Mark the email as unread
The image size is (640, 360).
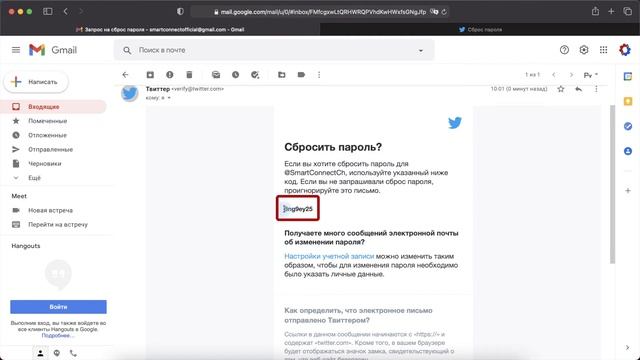(x=216, y=75)
